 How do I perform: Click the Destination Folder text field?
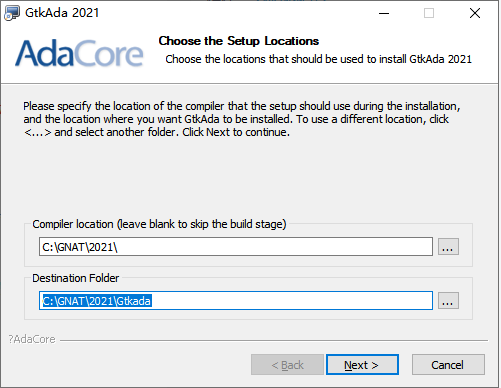pyautogui.click(x=236, y=301)
